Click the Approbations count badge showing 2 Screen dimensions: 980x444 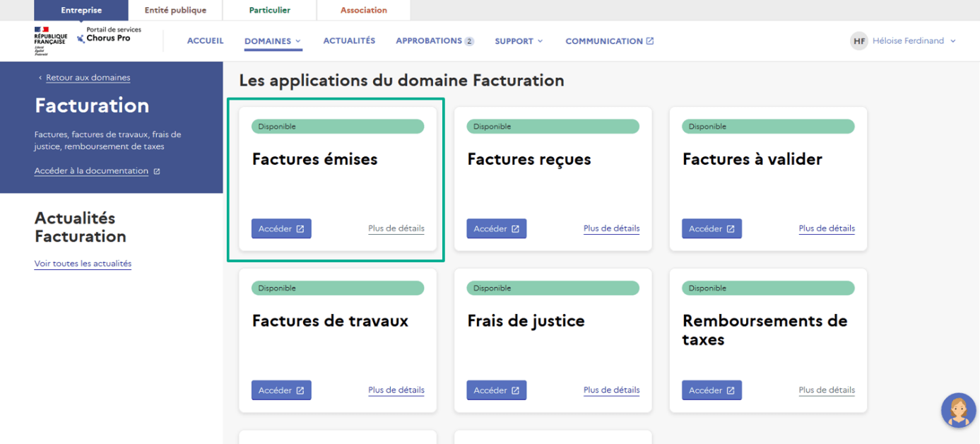(x=469, y=42)
